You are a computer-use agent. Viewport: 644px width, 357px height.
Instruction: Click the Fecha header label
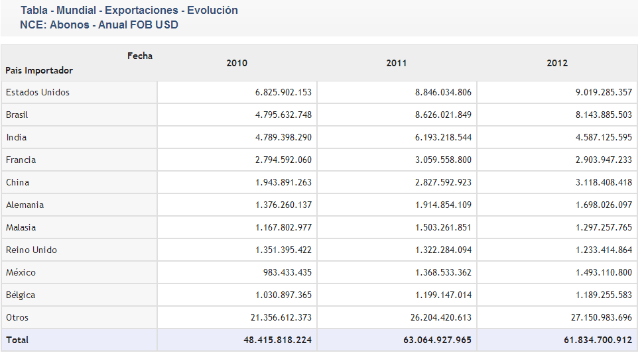(x=140, y=56)
